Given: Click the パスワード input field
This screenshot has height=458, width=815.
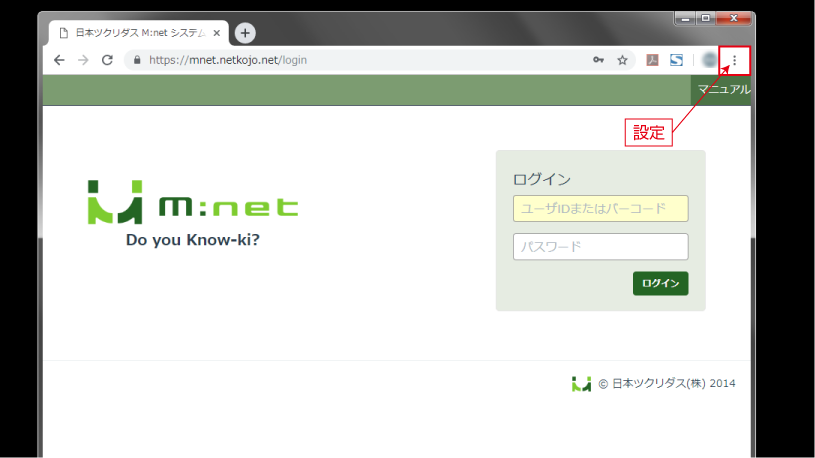Looking at the screenshot, I should (600, 246).
